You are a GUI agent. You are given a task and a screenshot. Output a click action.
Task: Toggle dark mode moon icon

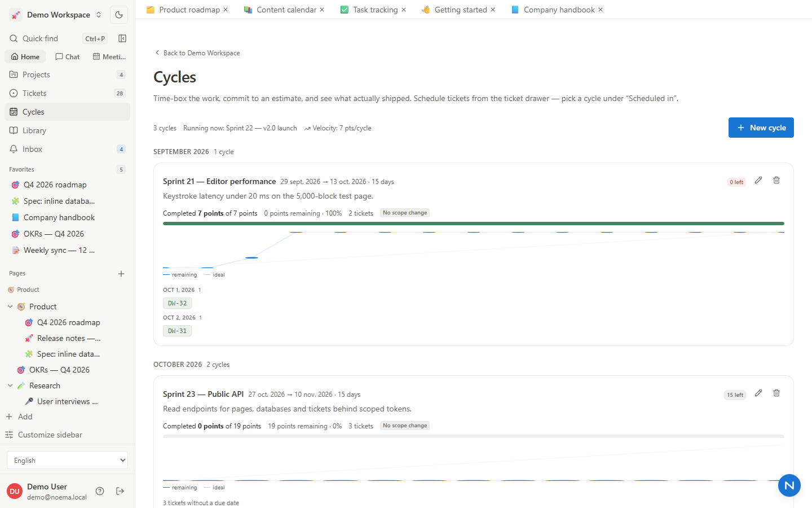click(x=119, y=15)
